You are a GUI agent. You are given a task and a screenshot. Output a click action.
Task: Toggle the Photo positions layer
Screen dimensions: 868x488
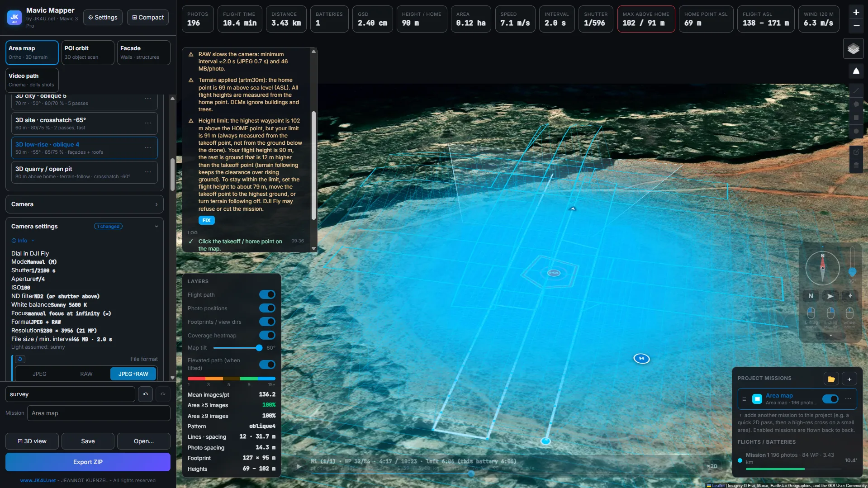[x=267, y=308]
